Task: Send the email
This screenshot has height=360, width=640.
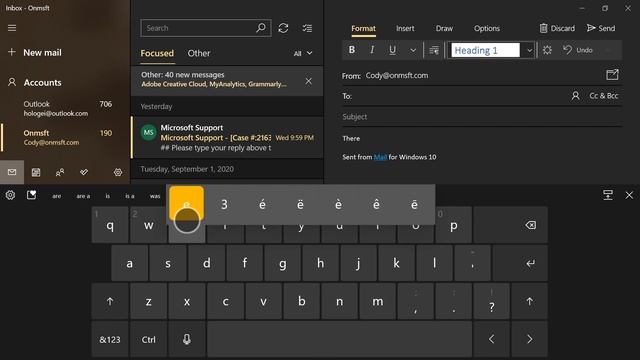Action: (601, 28)
